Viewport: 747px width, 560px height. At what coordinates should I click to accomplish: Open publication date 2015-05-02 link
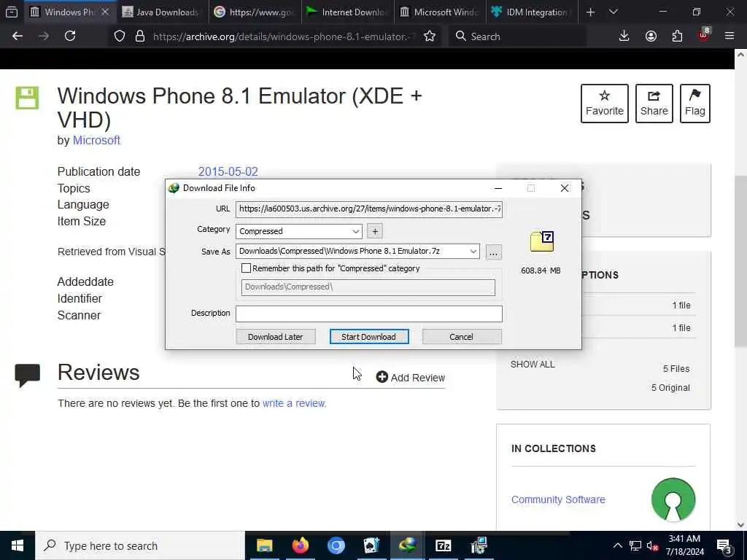228,171
